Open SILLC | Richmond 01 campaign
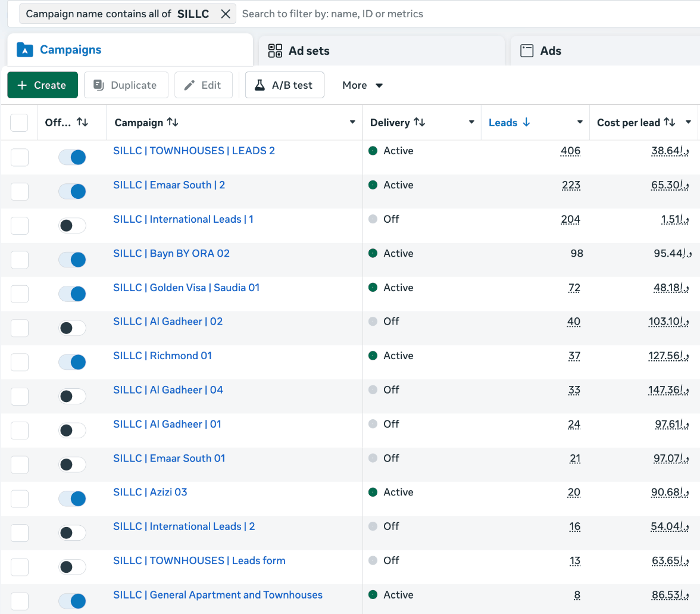Image resolution: width=700 pixels, height=614 pixels. [x=162, y=356]
